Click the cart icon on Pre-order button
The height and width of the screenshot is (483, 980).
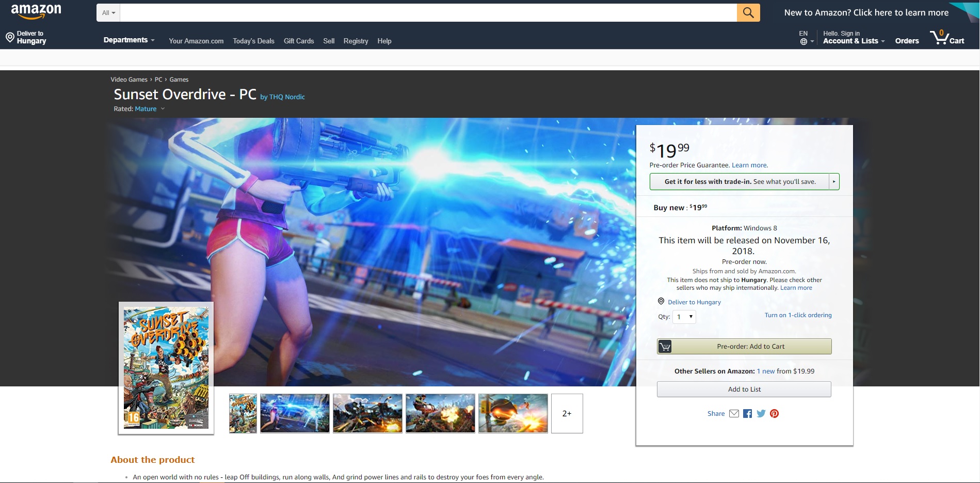[665, 347]
